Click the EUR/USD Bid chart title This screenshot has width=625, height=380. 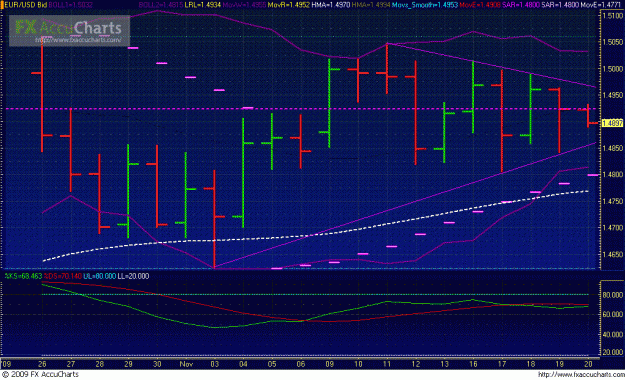(x=26, y=5)
